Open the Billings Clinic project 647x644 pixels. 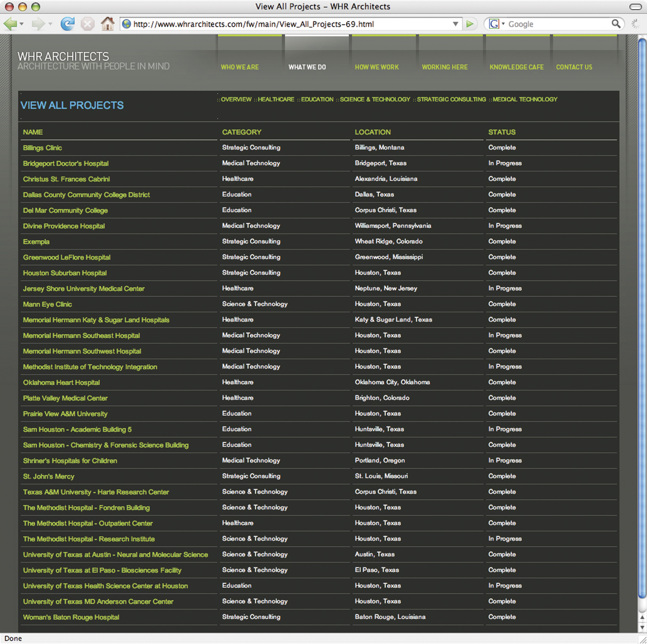point(42,148)
